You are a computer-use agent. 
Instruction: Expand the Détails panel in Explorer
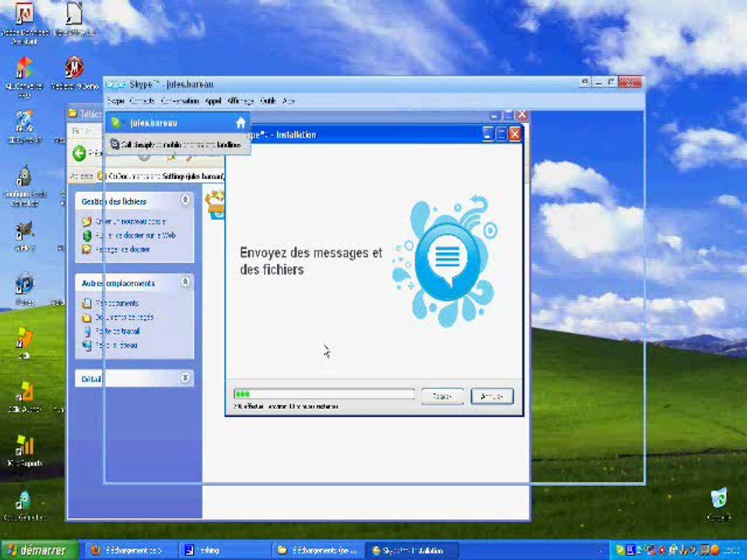pos(185,378)
